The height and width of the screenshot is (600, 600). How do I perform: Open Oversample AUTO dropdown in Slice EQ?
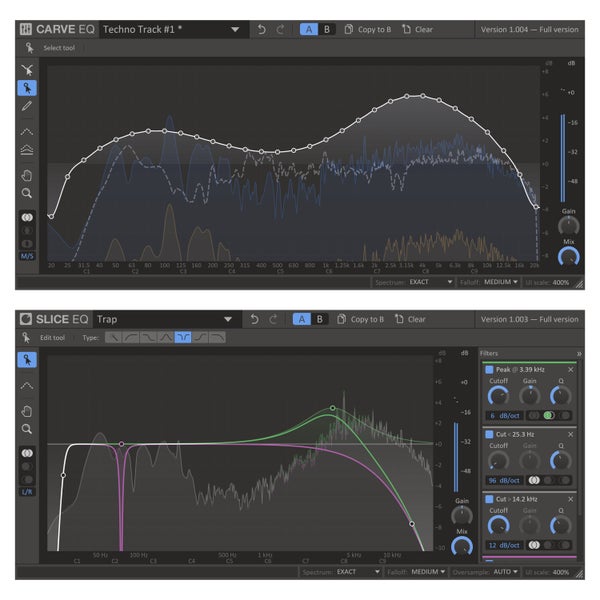click(x=505, y=572)
